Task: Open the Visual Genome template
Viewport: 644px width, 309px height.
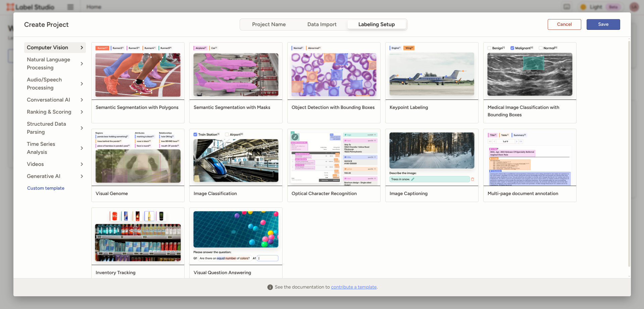Action: tap(138, 165)
